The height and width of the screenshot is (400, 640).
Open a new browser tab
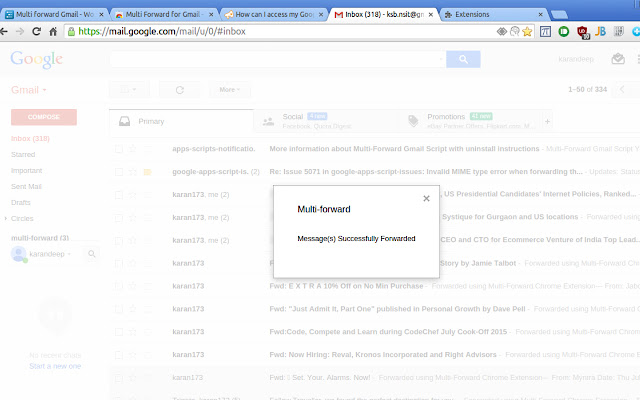559,15
